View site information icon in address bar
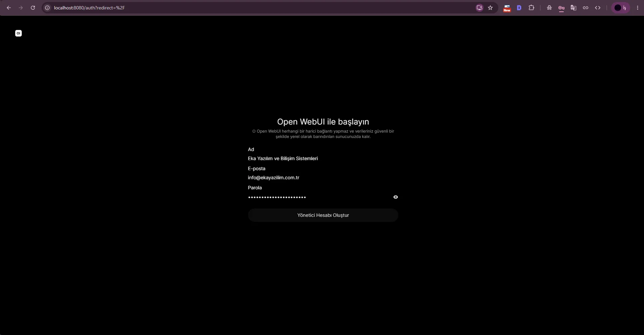This screenshot has height=335, width=644. (x=48, y=8)
